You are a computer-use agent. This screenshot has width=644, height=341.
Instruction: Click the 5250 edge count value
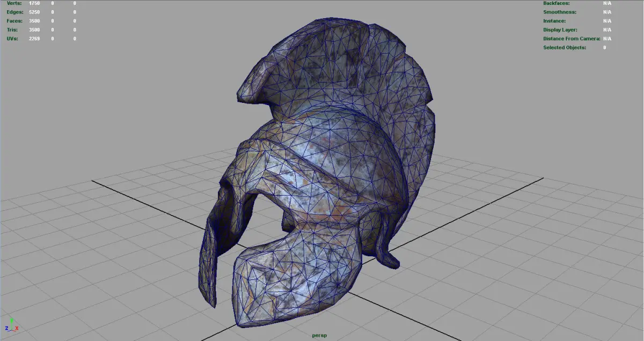coord(34,12)
